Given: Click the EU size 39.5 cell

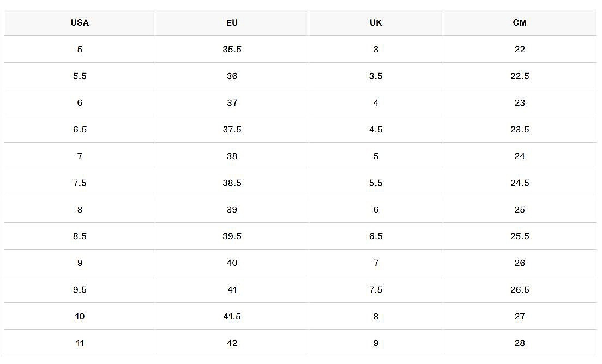Looking at the screenshot, I should point(232,236).
